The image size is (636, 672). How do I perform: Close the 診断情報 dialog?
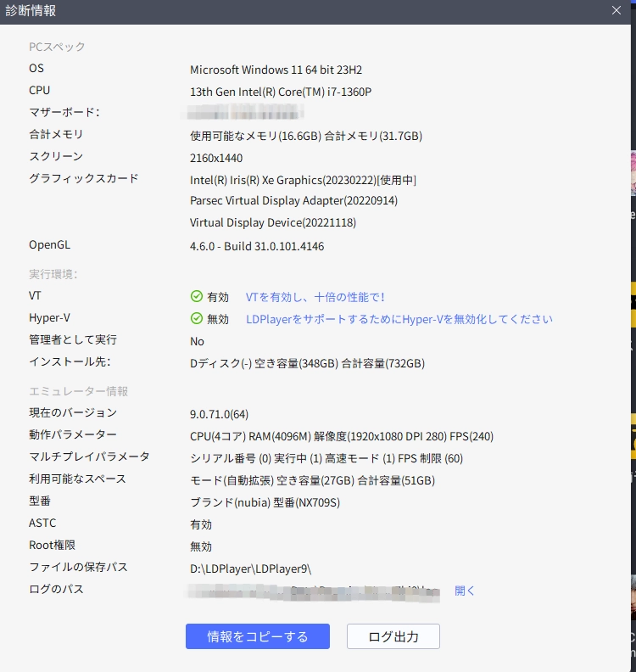[616, 11]
